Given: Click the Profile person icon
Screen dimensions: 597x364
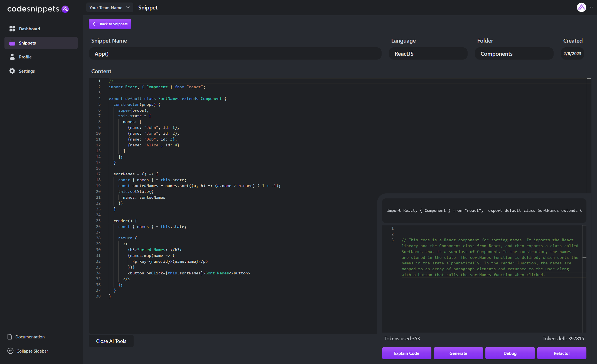Looking at the screenshot, I should click(x=12, y=57).
